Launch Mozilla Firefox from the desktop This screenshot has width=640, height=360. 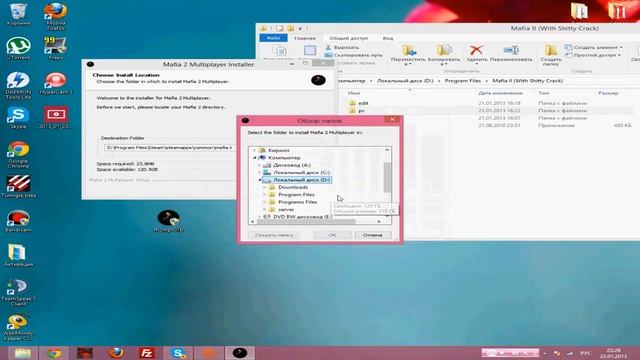click(x=56, y=16)
